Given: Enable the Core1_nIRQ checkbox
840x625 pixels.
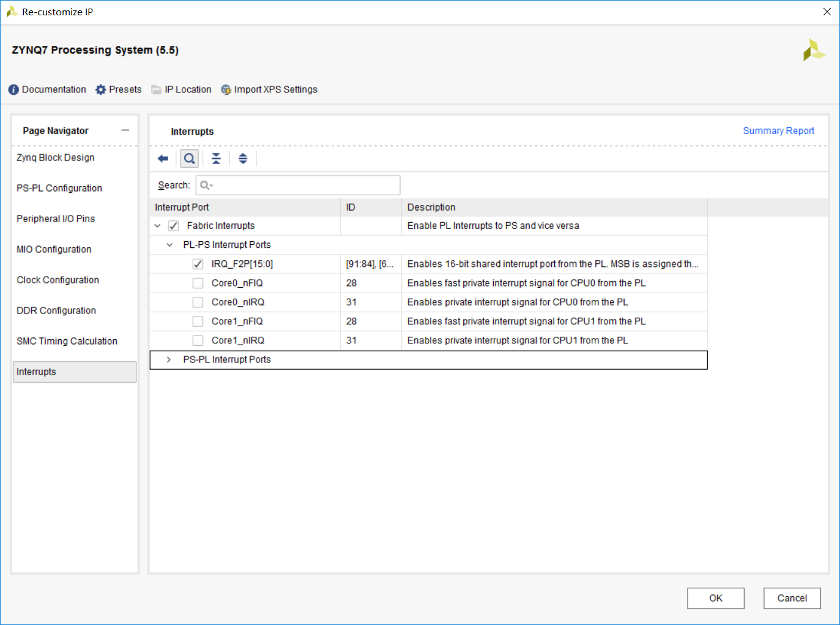Looking at the screenshot, I should [x=198, y=340].
